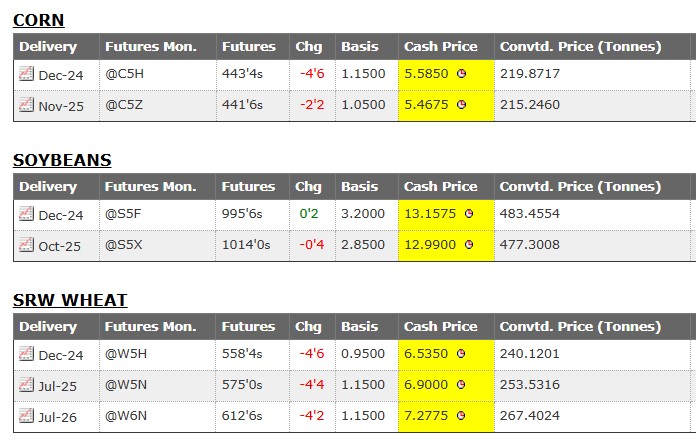Click coin icon beside Wheat 6.9000 price

461,385
